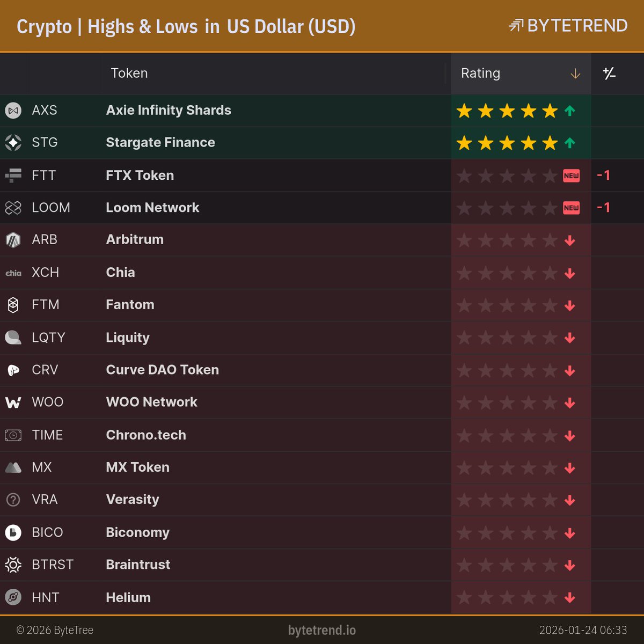Image resolution: width=644 pixels, height=644 pixels.
Task: Click the Axie Infinity Shards name
Action: [169, 111]
